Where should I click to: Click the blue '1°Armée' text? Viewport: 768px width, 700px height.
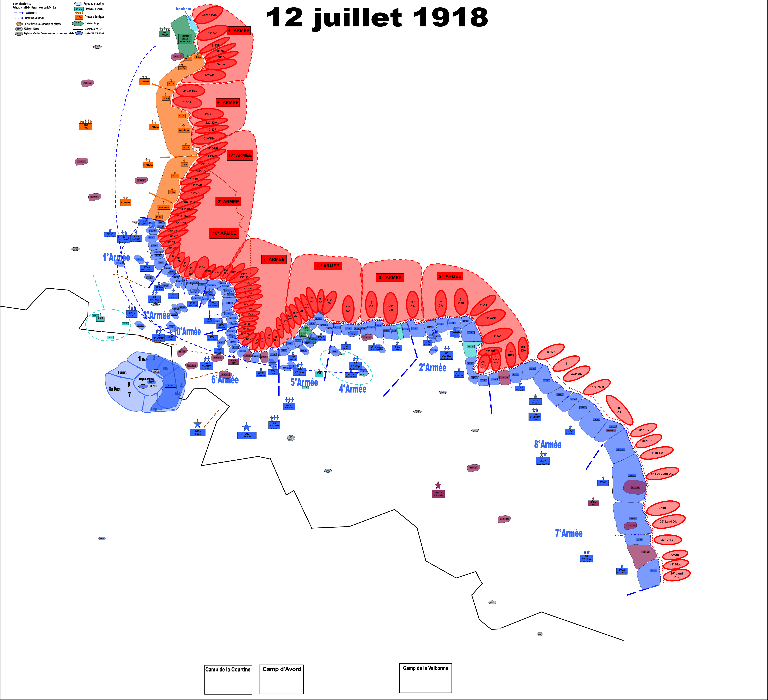click(x=116, y=257)
